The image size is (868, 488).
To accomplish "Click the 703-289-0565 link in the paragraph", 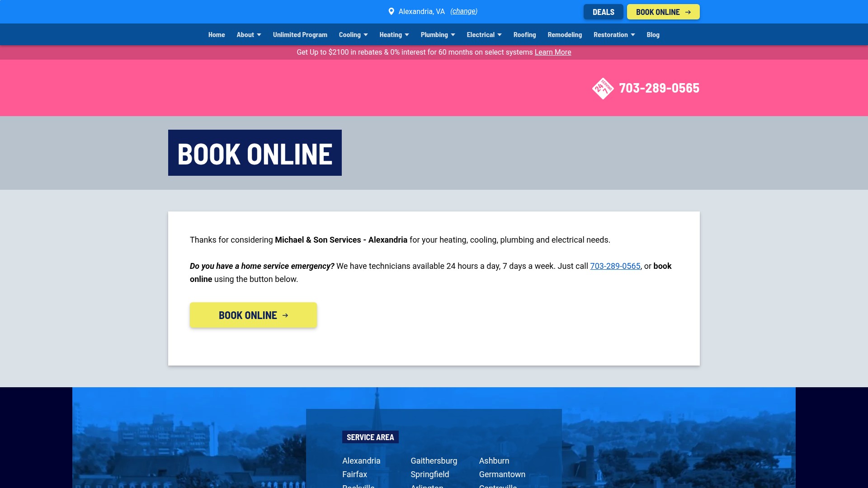I will [615, 266].
